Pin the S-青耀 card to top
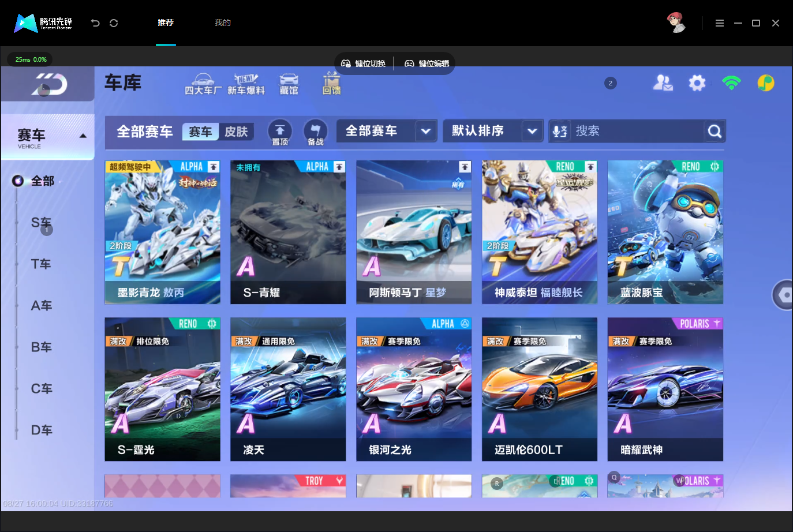Screen dimensions: 793x532 (339, 167)
